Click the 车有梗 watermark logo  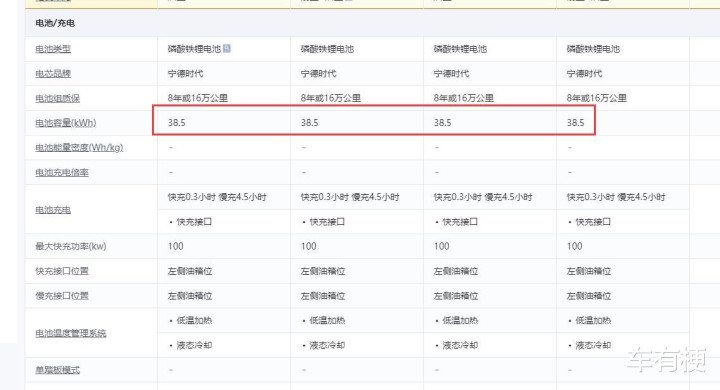(x=666, y=359)
